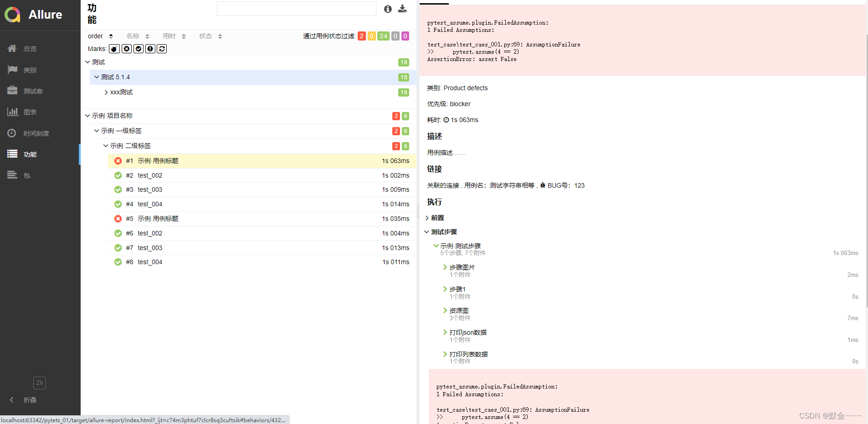This screenshot has width=868, height=424.
Task: Click the search input field
Action: click(x=296, y=9)
